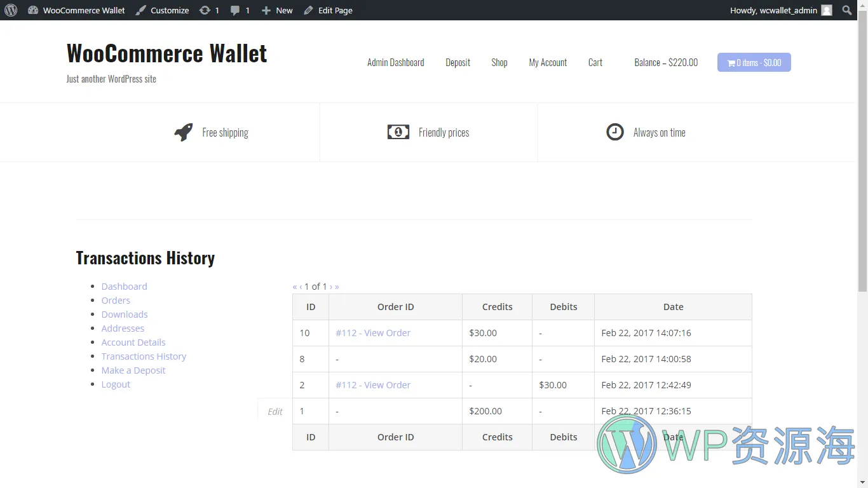
Task: Click the $20.00 credit value
Action: point(483,359)
